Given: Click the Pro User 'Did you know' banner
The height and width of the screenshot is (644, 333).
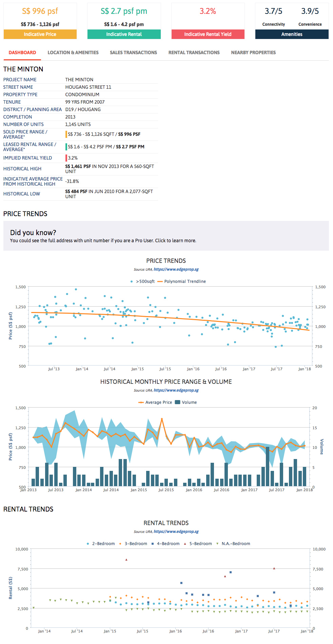Looking at the screenshot, I should tap(166, 236).
